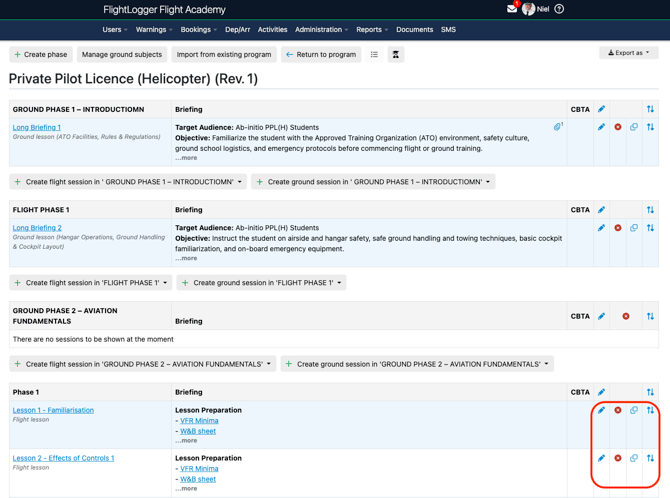Go to Documents page

(x=414, y=29)
